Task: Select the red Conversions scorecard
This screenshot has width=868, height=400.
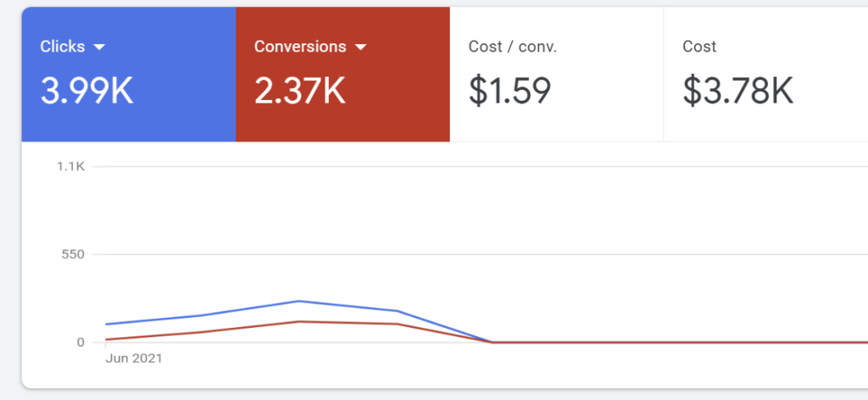Action: [x=342, y=74]
